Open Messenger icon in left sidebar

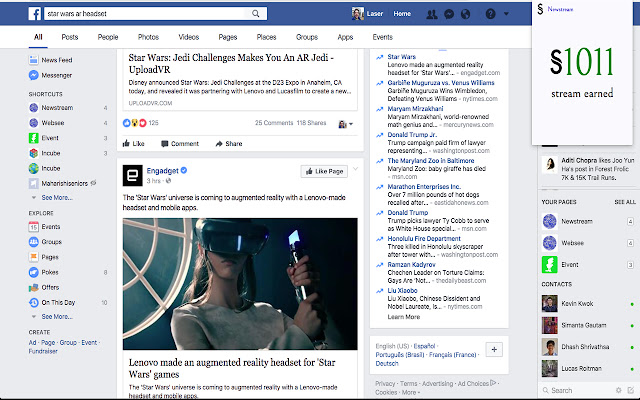[33, 75]
